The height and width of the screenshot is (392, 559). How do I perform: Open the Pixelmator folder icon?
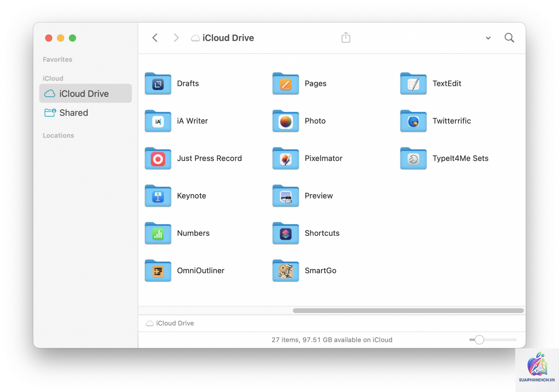click(286, 159)
